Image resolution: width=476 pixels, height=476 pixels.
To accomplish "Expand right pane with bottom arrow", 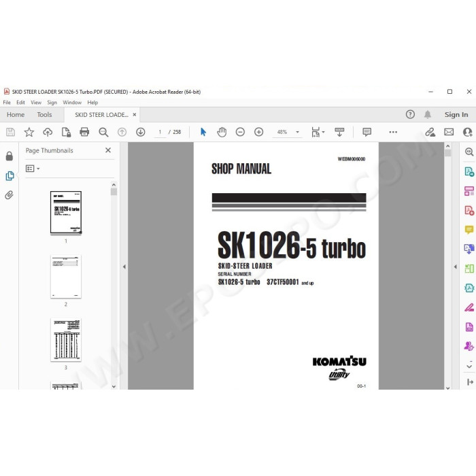I will (470, 382).
